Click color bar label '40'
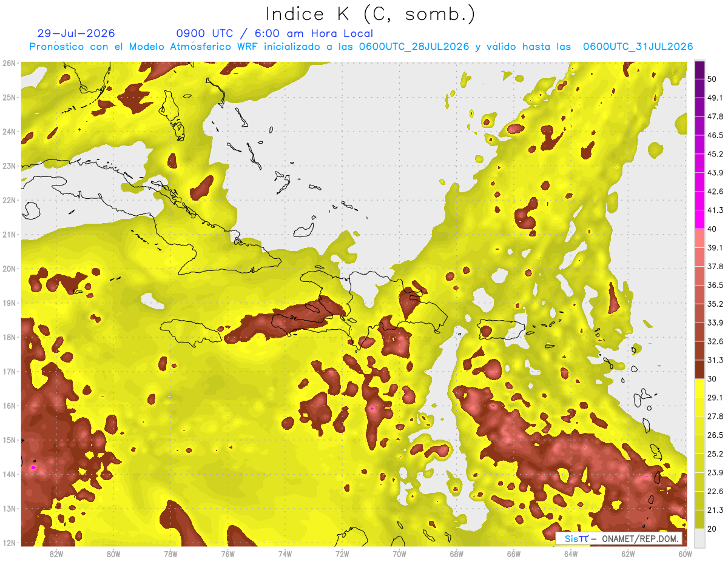 pyautogui.click(x=712, y=229)
